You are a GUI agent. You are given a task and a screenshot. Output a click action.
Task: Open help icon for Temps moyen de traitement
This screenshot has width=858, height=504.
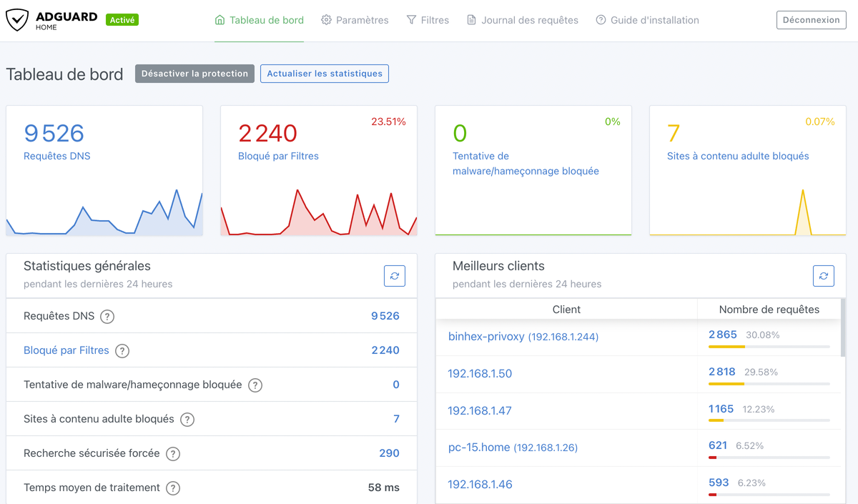[173, 488]
